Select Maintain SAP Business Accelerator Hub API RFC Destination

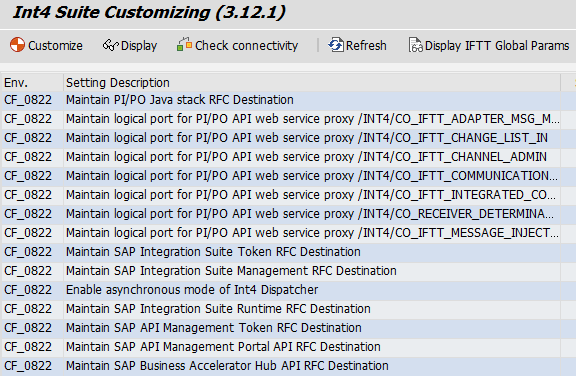pyautogui.click(x=312, y=366)
